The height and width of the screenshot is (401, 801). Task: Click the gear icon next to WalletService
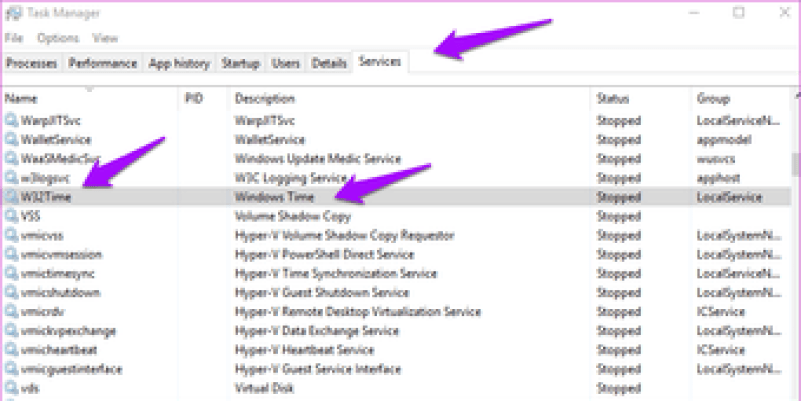(12, 140)
